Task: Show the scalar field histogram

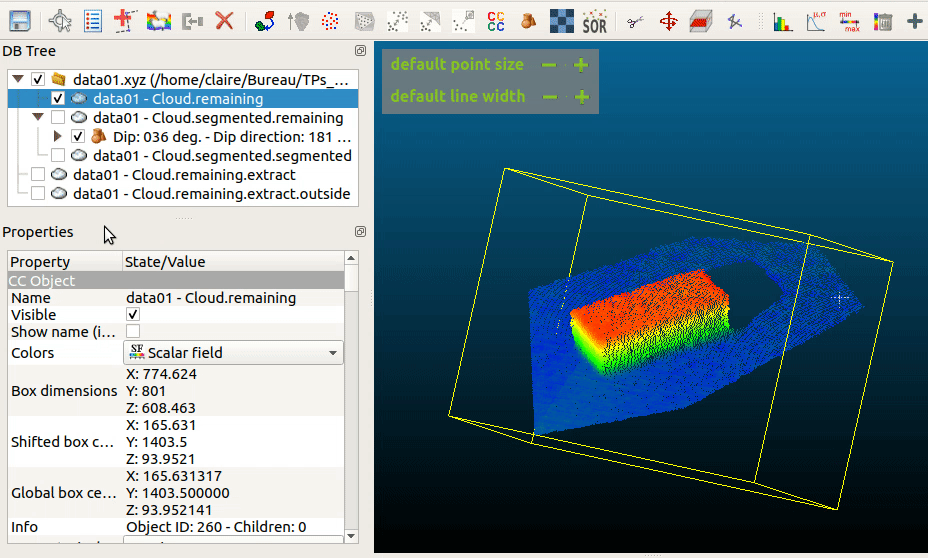Action: tap(782, 22)
